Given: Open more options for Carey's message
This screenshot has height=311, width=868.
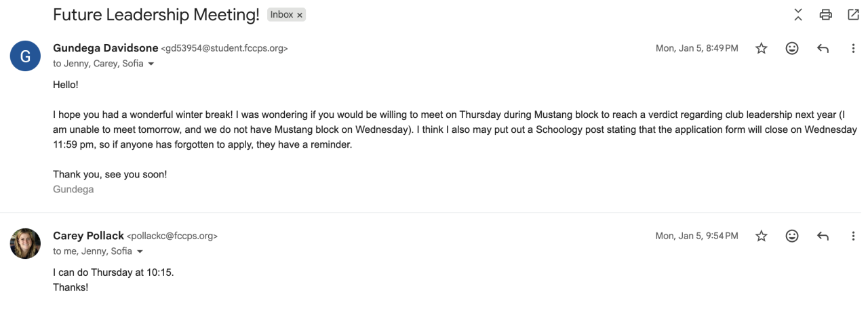Looking at the screenshot, I should click(x=853, y=236).
